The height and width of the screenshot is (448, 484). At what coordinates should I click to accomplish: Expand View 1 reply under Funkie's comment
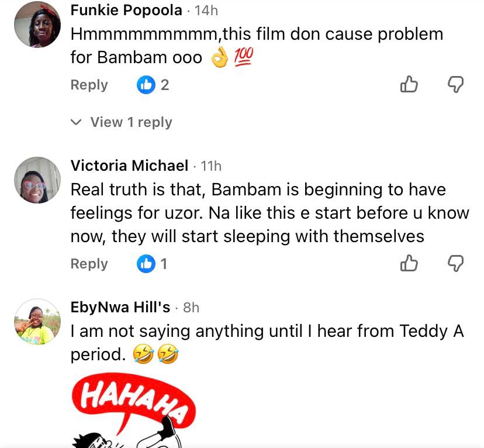[131, 122]
